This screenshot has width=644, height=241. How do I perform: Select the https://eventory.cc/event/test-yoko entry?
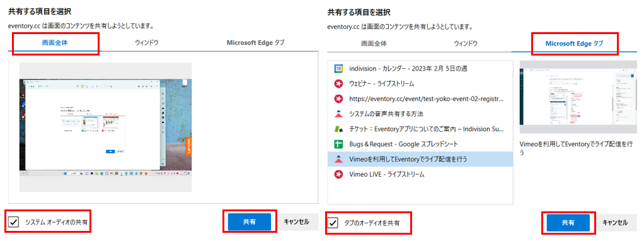click(420, 98)
